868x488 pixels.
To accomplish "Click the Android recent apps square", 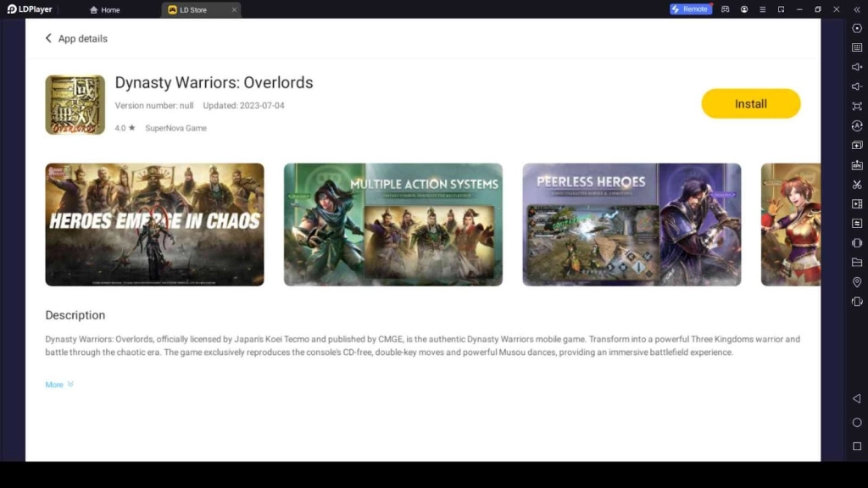I will [857, 446].
